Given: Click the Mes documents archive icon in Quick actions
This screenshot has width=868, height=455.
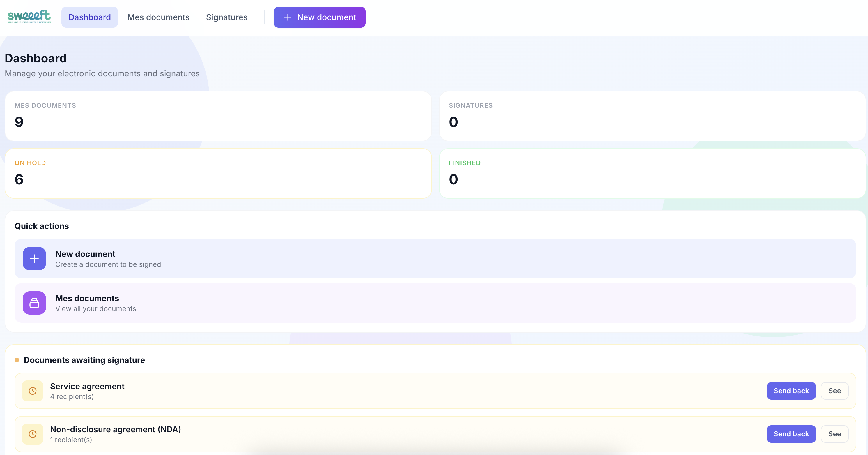Looking at the screenshot, I should coord(34,303).
